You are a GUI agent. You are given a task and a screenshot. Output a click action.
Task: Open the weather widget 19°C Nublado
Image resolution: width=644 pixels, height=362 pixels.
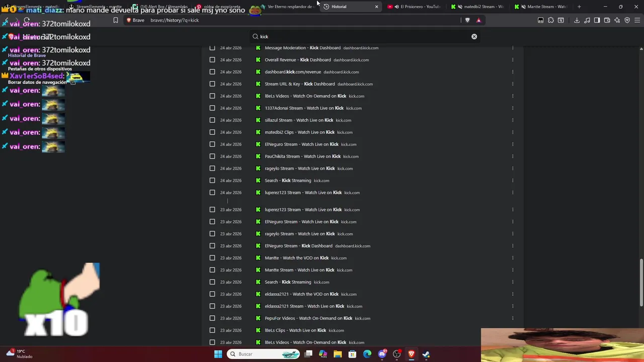coord(19,354)
